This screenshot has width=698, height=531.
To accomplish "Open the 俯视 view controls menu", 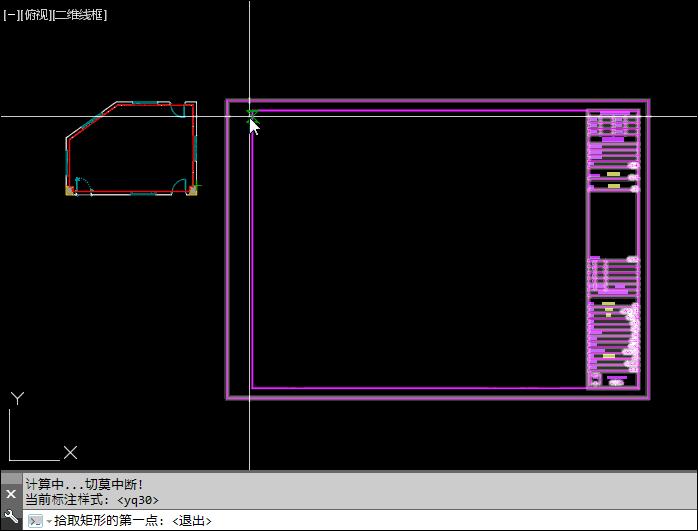I will click(36, 15).
